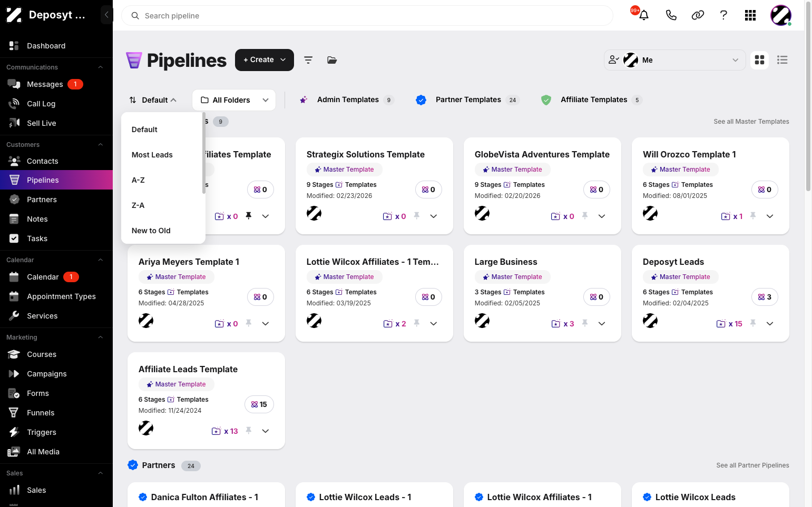Pin the GlobeVista Adventures Template card
Viewport: 812px width, 507px height.
[x=584, y=216]
